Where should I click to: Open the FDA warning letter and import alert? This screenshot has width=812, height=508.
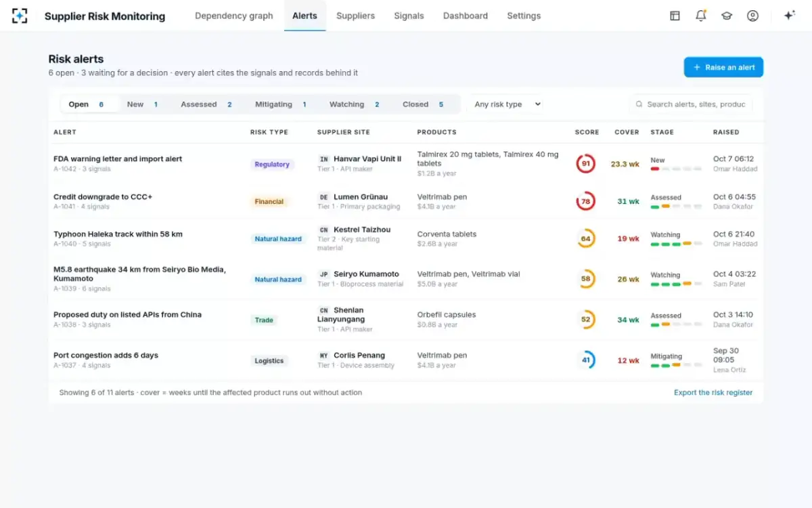pyautogui.click(x=118, y=159)
